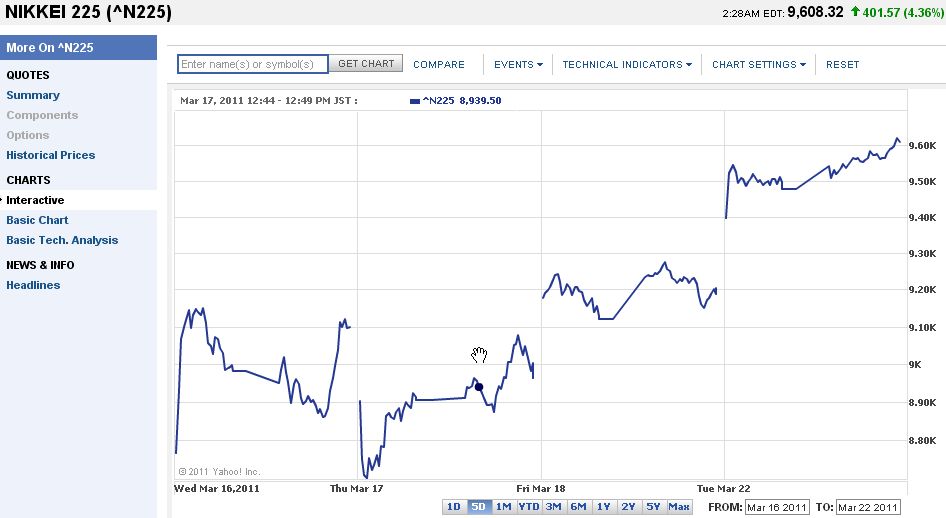Click the data point marker on chart
The image size is (946, 518).
coord(479,387)
